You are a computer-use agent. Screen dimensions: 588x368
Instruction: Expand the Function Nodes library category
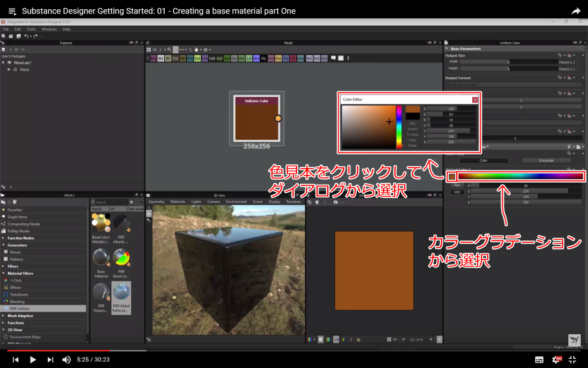click(4, 238)
